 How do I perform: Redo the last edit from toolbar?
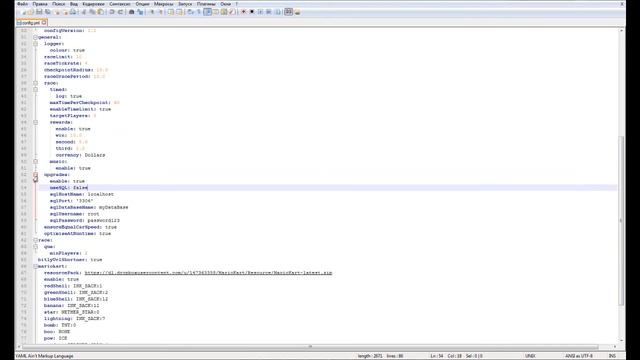pyautogui.click(x=120, y=12)
